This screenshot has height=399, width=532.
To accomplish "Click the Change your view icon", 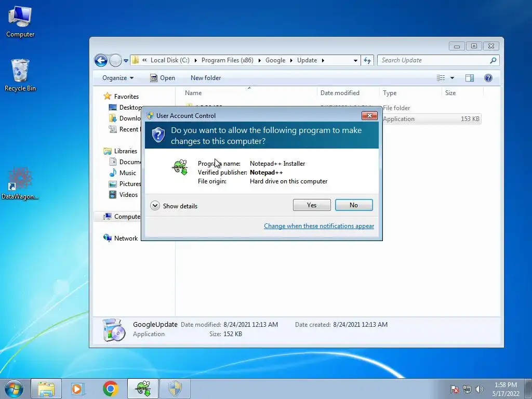I will pyautogui.click(x=441, y=78).
